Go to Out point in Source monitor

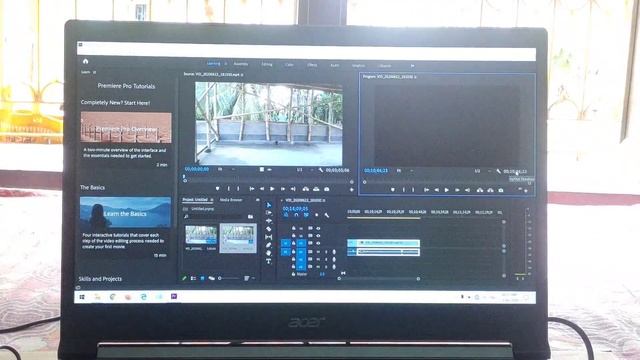pyautogui.click(x=293, y=189)
